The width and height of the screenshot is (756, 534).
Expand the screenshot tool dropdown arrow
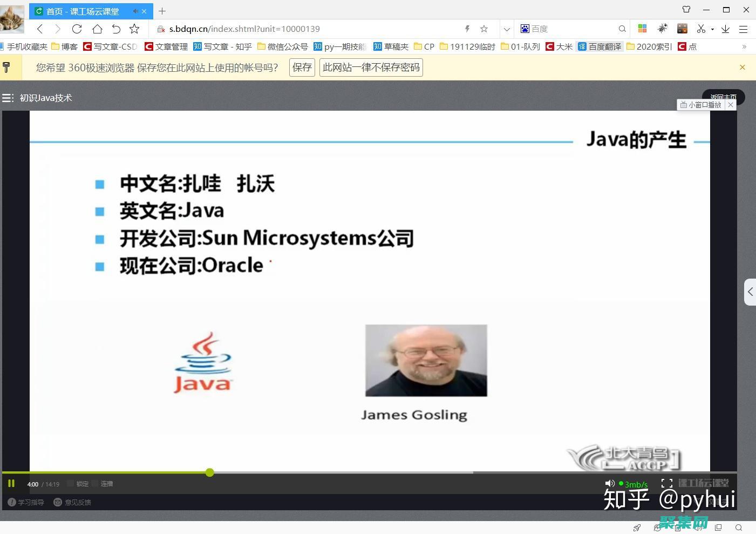point(712,30)
